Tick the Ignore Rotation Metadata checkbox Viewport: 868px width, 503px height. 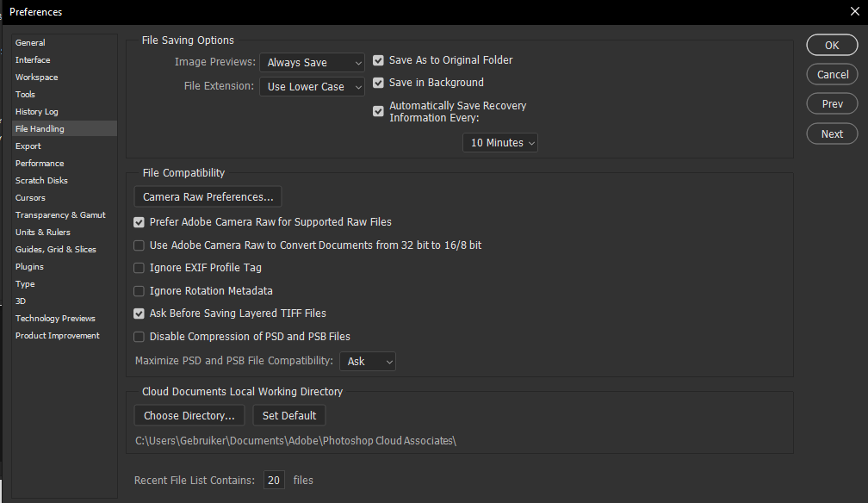coord(139,291)
